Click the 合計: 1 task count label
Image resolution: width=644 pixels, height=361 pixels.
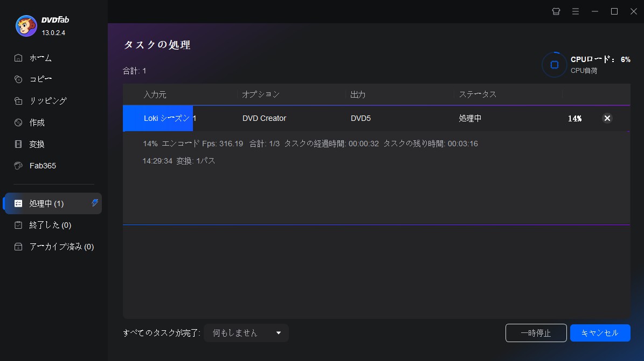pos(134,71)
